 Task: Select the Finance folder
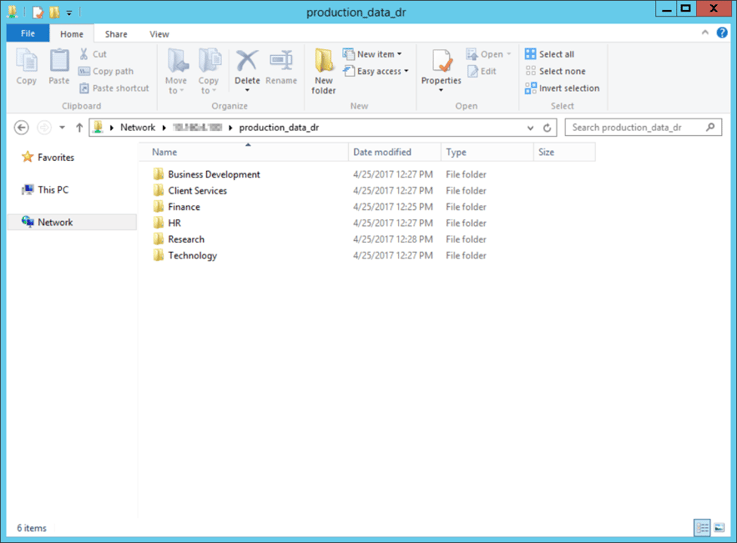(x=184, y=207)
